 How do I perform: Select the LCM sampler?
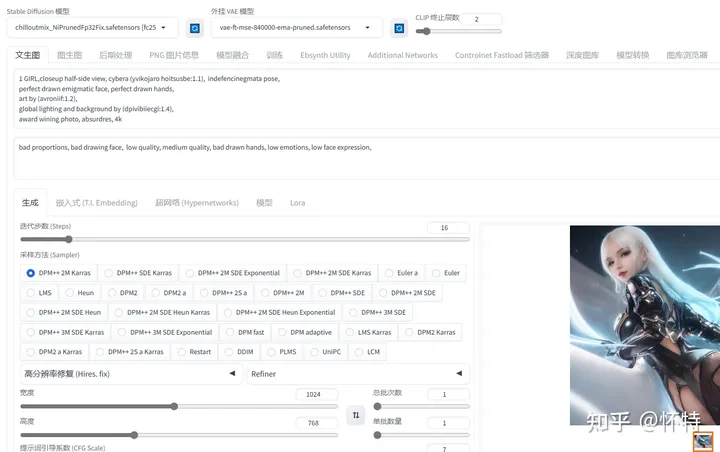pyautogui.click(x=367, y=352)
